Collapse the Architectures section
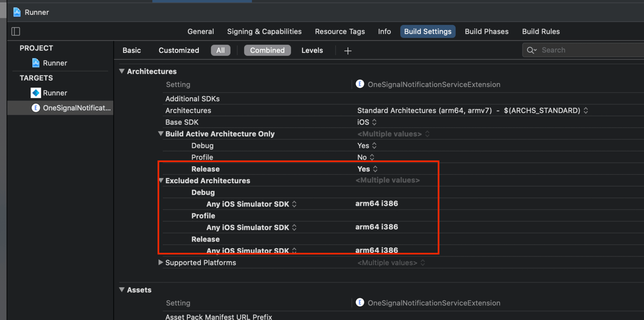The height and width of the screenshot is (320, 644). point(122,71)
